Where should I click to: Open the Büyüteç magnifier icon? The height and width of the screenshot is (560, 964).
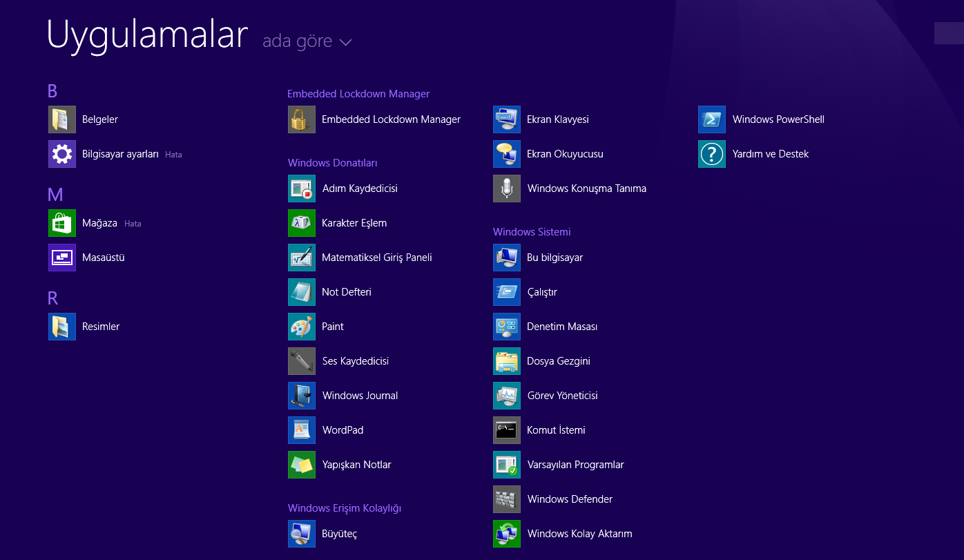point(302,534)
